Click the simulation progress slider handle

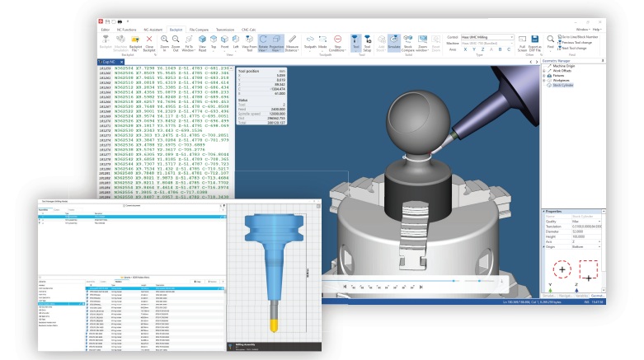tap(454, 281)
